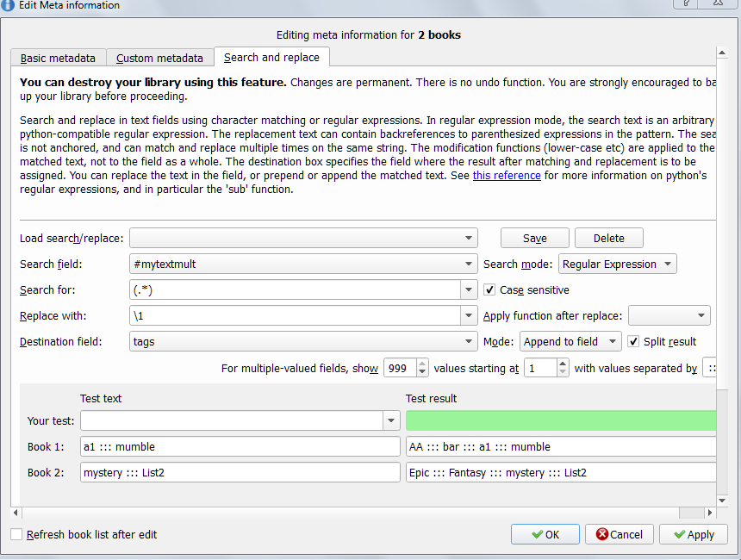This screenshot has width=741, height=560.
Task: Save the current search/replace
Action: click(x=534, y=238)
